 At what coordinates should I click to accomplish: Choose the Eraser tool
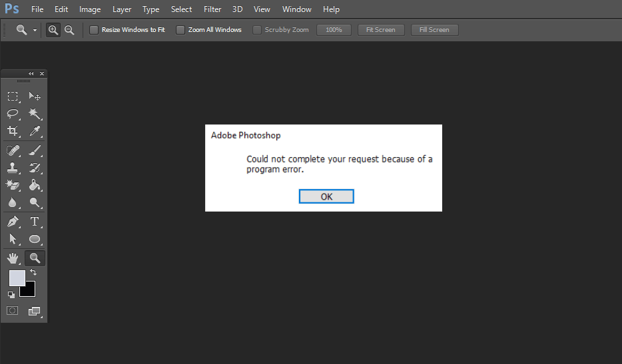pos(13,185)
